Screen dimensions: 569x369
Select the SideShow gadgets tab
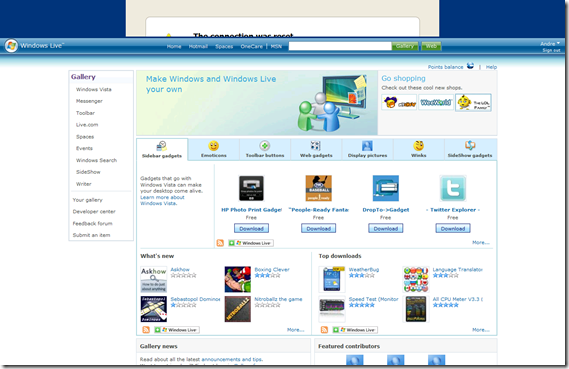point(470,149)
